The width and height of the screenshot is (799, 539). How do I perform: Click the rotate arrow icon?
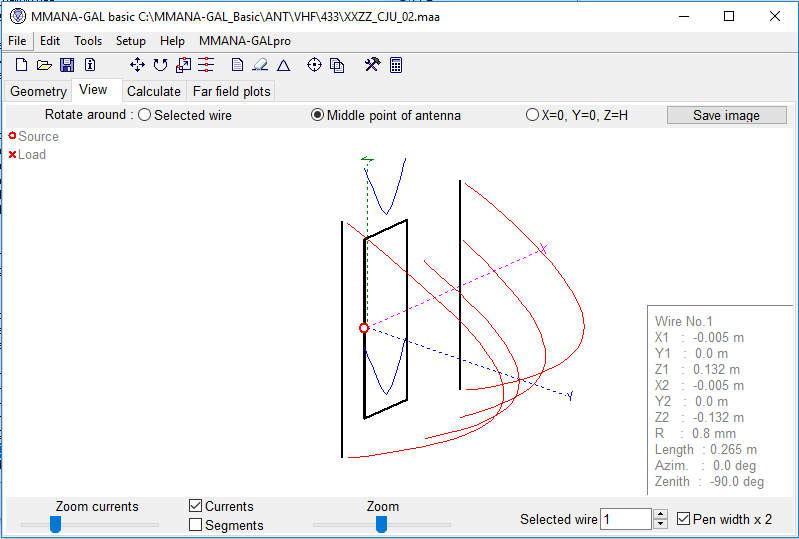pyautogui.click(x=160, y=65)
